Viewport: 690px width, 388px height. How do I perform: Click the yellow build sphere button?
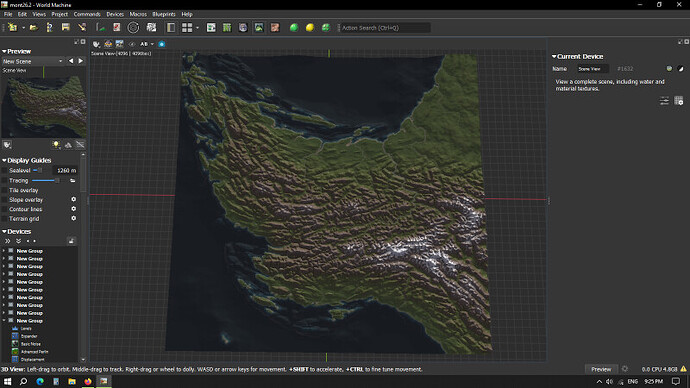[310, 27]
